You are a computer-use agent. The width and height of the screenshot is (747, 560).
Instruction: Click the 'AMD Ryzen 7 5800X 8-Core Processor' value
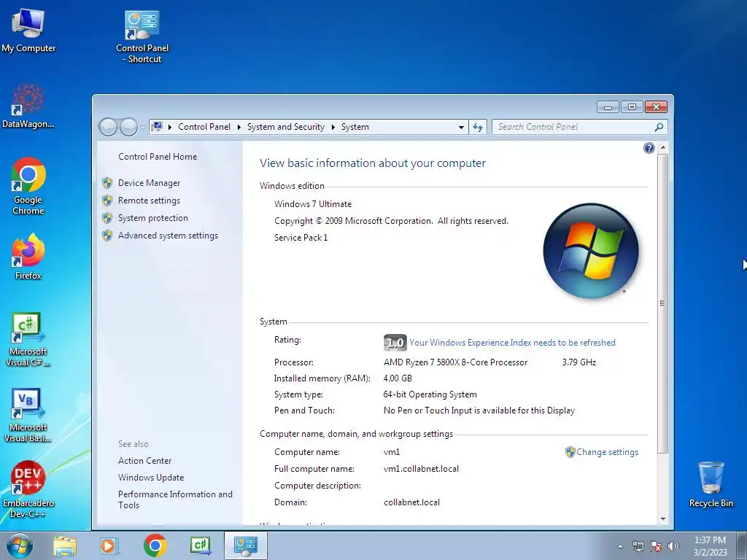pos(455,362)
